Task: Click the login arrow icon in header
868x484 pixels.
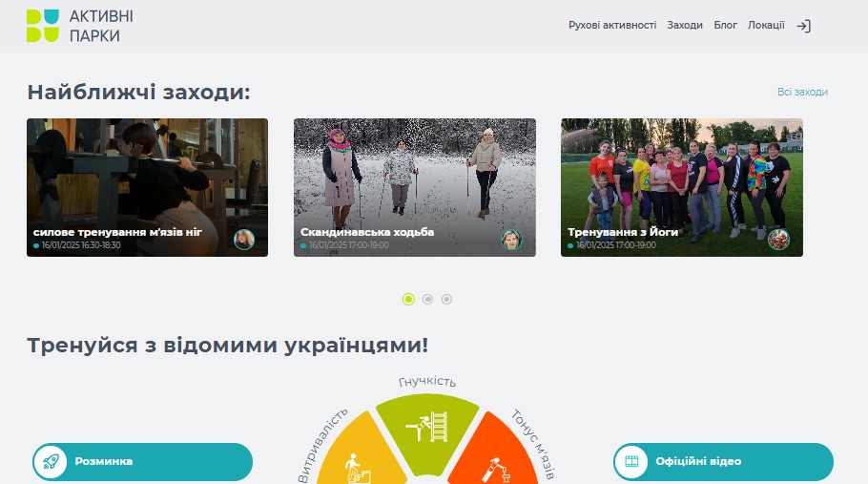Action: click(803, 26)
